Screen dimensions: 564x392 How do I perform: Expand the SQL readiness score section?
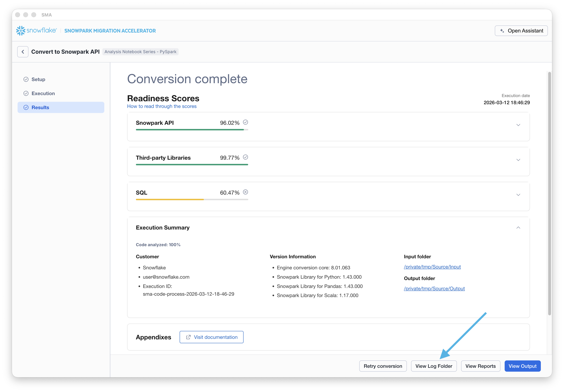tap(518, 195)
